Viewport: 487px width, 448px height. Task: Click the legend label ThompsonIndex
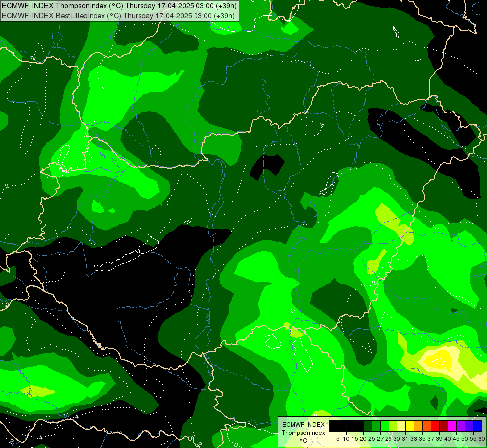[303, 433]
